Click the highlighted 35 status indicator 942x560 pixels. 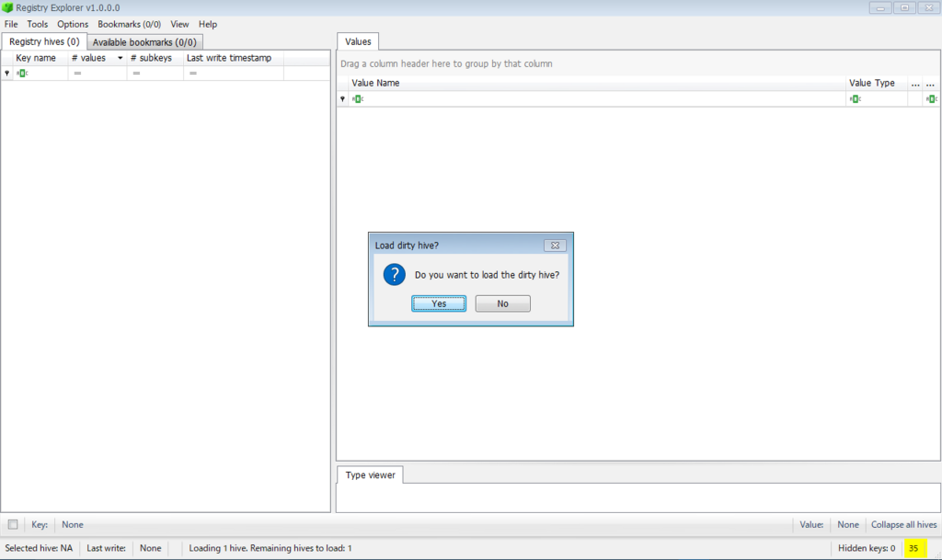913,548
